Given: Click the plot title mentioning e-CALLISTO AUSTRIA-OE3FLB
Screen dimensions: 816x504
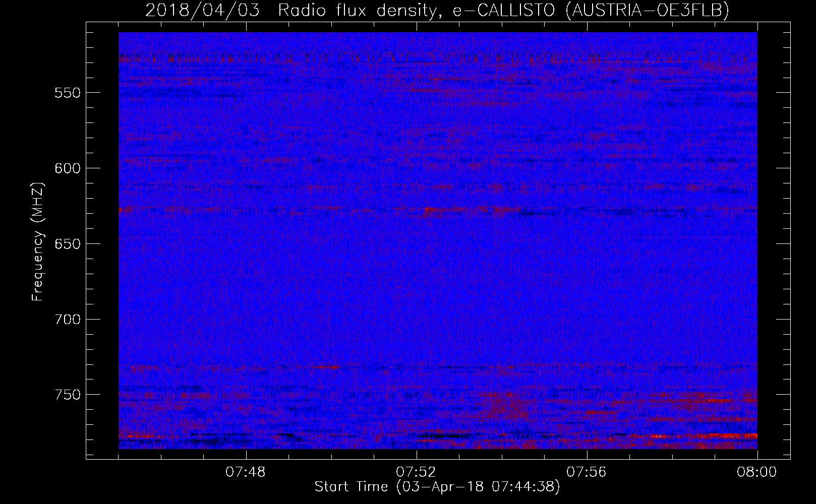Looking at the screenshot, I should pos(437,11).
